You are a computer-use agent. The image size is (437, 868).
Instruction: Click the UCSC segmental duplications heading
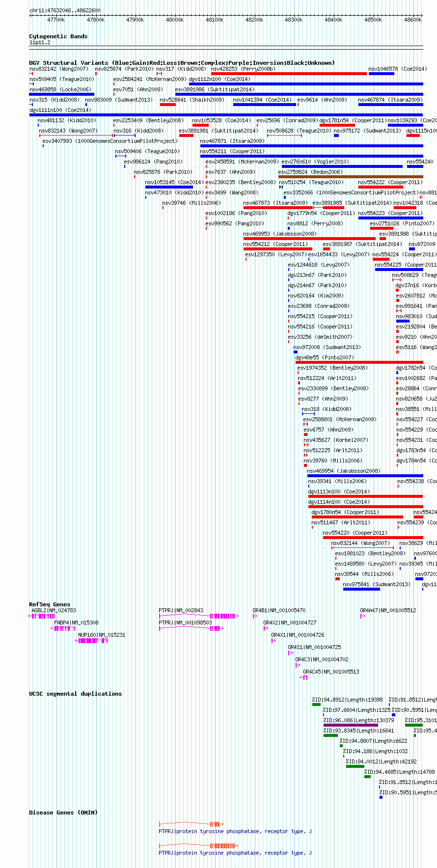coord(76,694)
